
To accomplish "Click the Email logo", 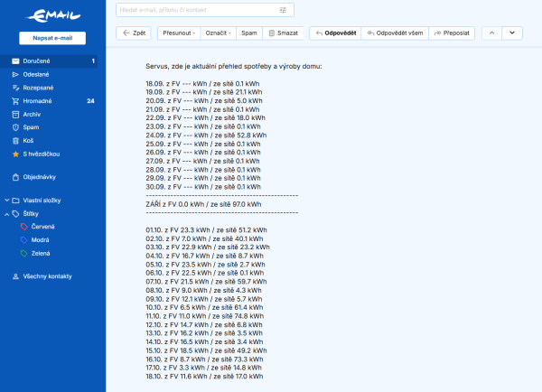I will [x=52, y=16].
